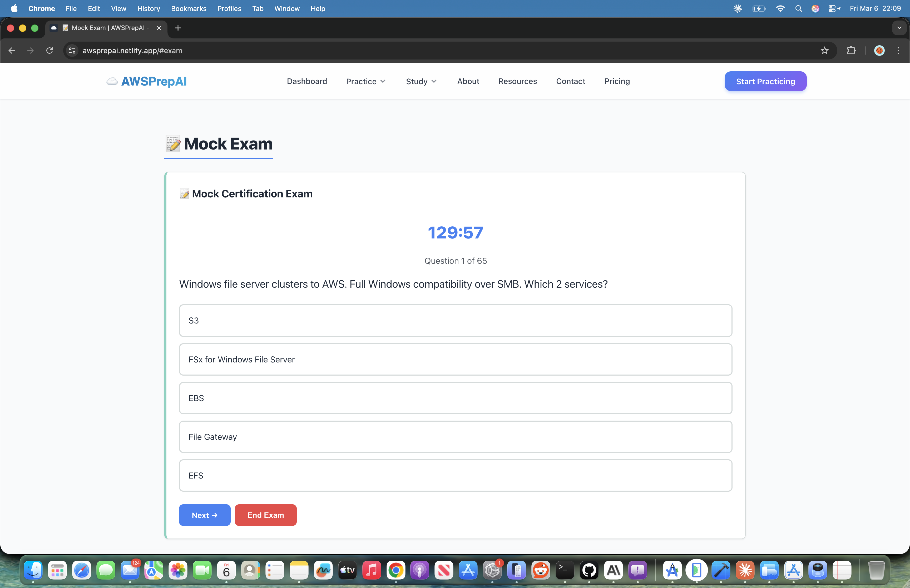Open System Settings from the Dock
The height and width of the screenshot is (588, 910).
pyautogui.click(x=492, y=570)
